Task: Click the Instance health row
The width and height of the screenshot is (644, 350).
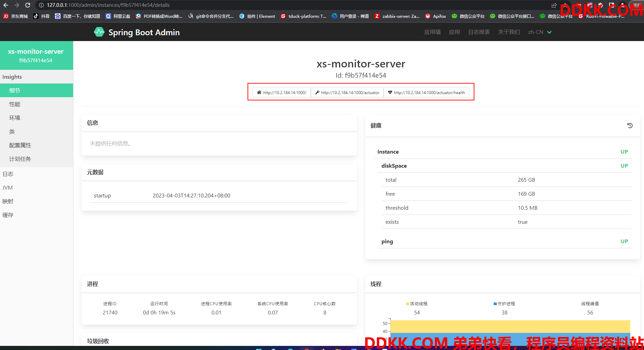Action: 503,152
